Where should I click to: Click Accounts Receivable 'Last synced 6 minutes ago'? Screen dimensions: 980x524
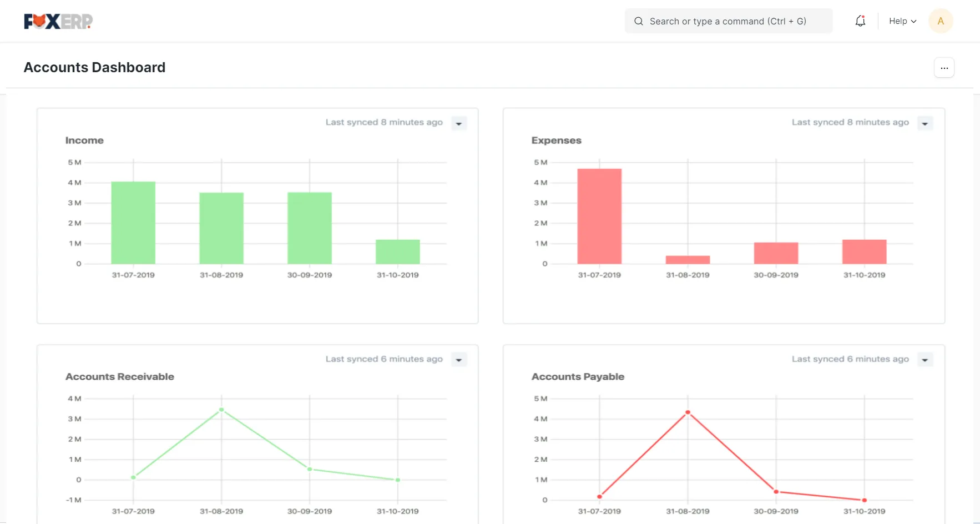(x=384, y=359)
